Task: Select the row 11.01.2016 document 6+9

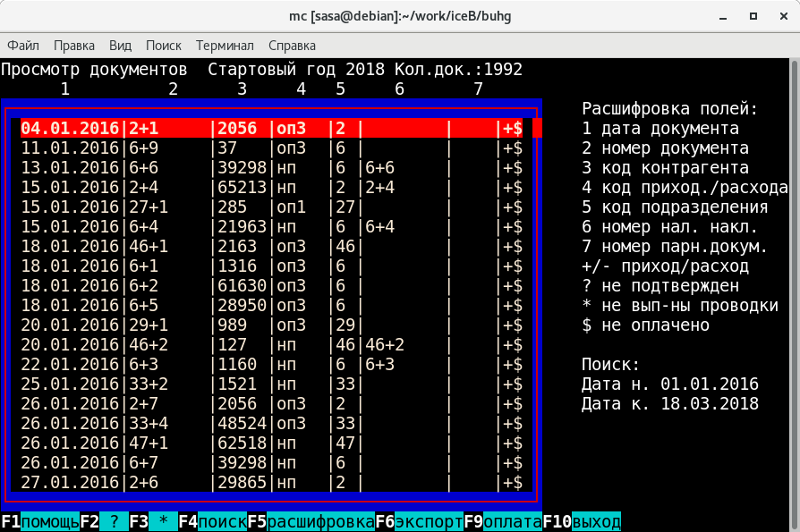Action: 271,148
